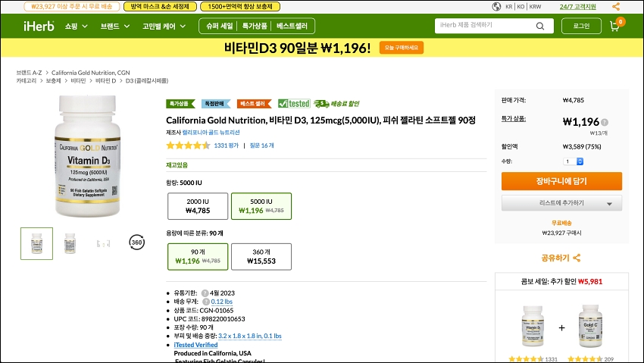Image resolution: width=644 pixels, height=363 pixels.
Task: Click the 0.12 lbs shipping weight link
Action: (x=222, y=302)
